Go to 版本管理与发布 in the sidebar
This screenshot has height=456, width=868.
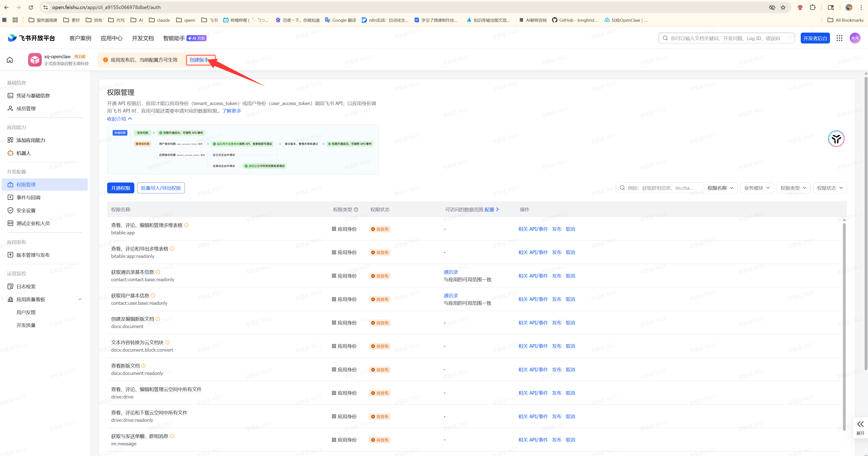[44, 255]
